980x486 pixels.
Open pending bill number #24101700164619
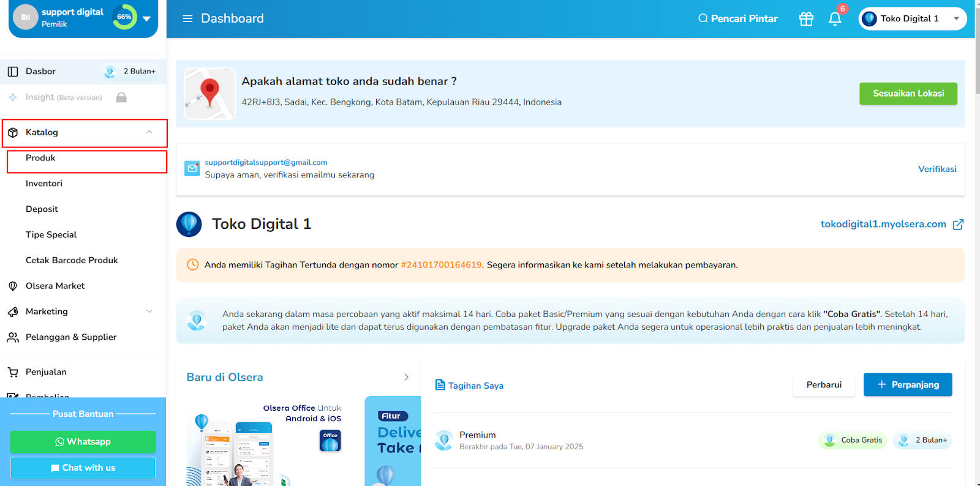coord(442,265)
